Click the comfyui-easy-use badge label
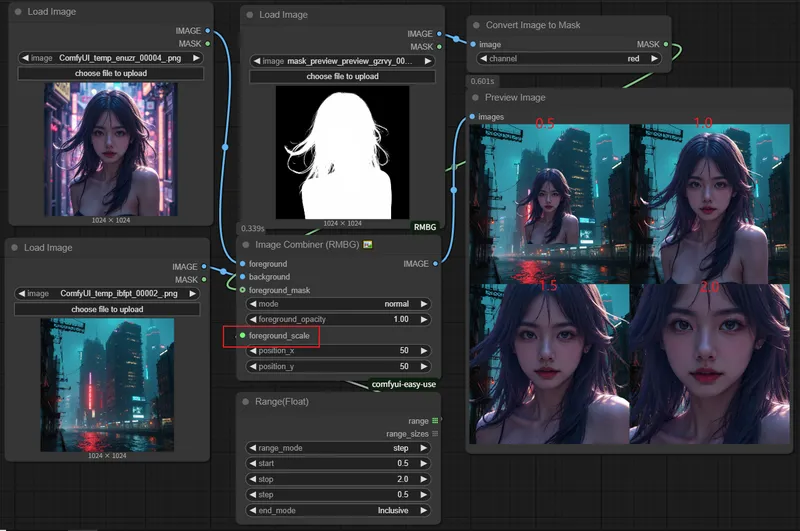The width and height of the screenshot is (800, 531). click(x=403, y=384)
